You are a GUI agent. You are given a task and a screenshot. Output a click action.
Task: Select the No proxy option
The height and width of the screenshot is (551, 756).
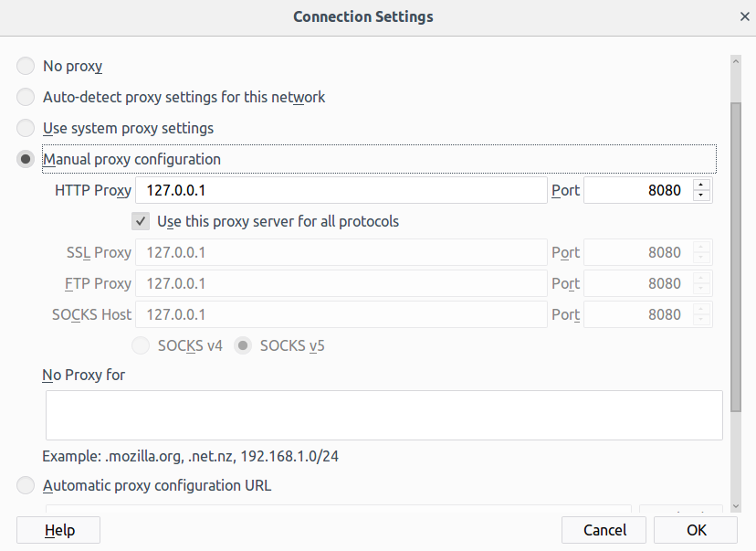26,66
